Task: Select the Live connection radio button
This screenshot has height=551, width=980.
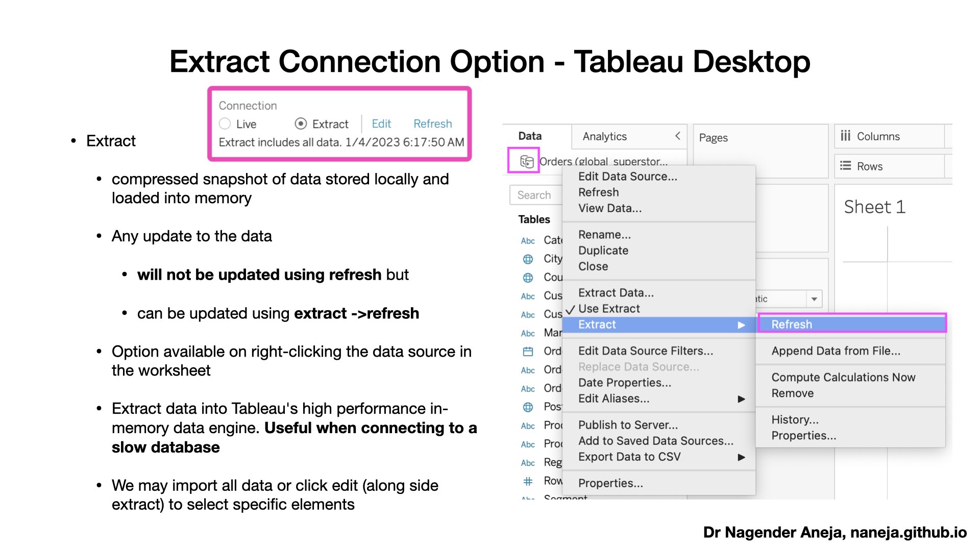Action: [225, 124]
